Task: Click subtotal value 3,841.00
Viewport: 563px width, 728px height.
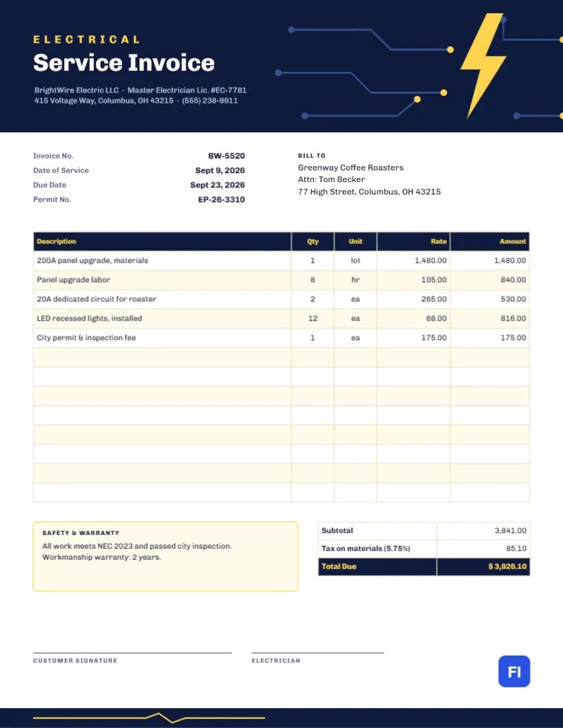Action: pos(511,531)
